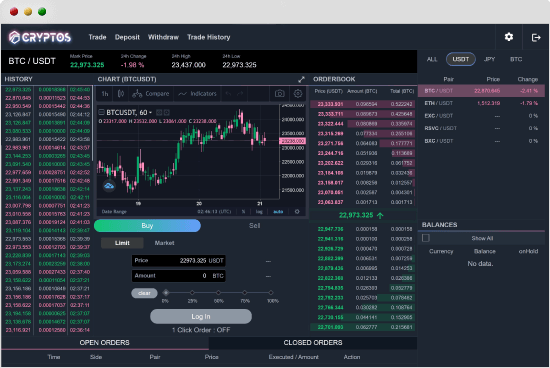The width and height of the screenshot is (550, 368).
Task: Open the chart settings gear
Action: (298, 94)
